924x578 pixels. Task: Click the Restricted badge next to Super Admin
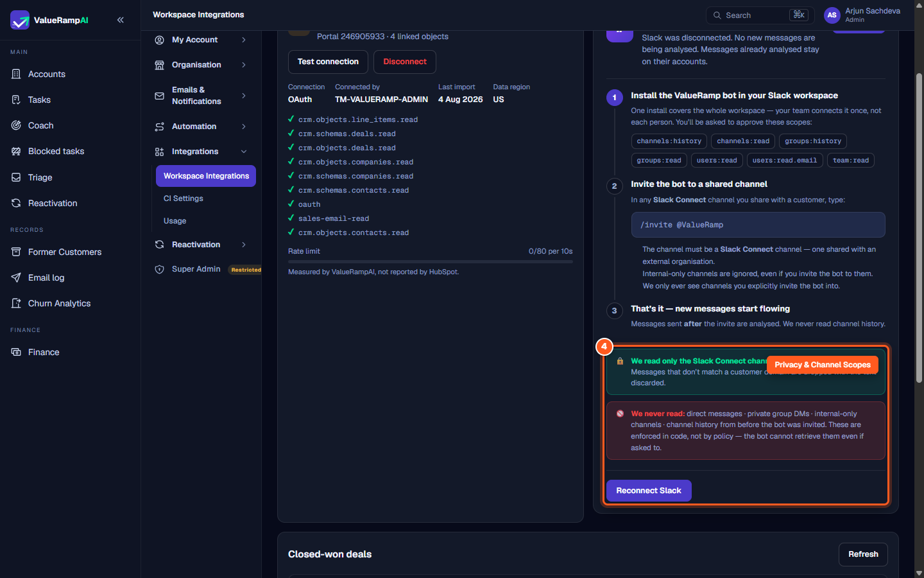coord(246,270)
